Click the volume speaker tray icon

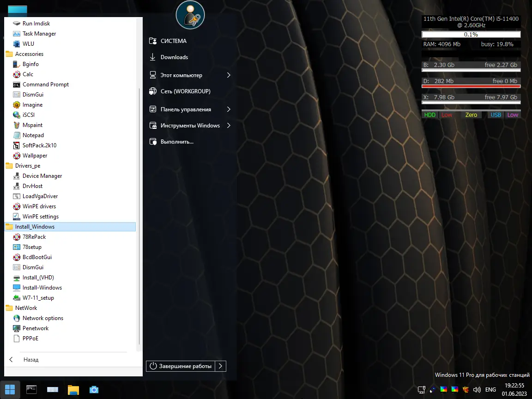coord(477,390)
